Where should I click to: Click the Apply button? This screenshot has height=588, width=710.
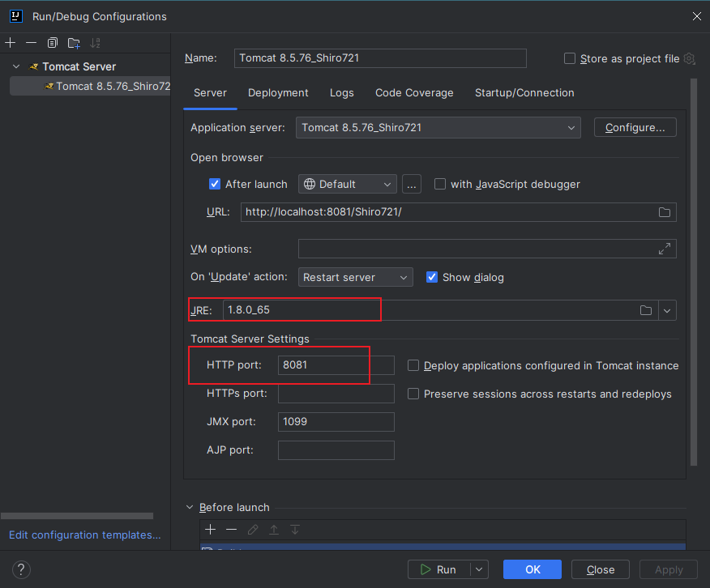click(x=669, y=569)
